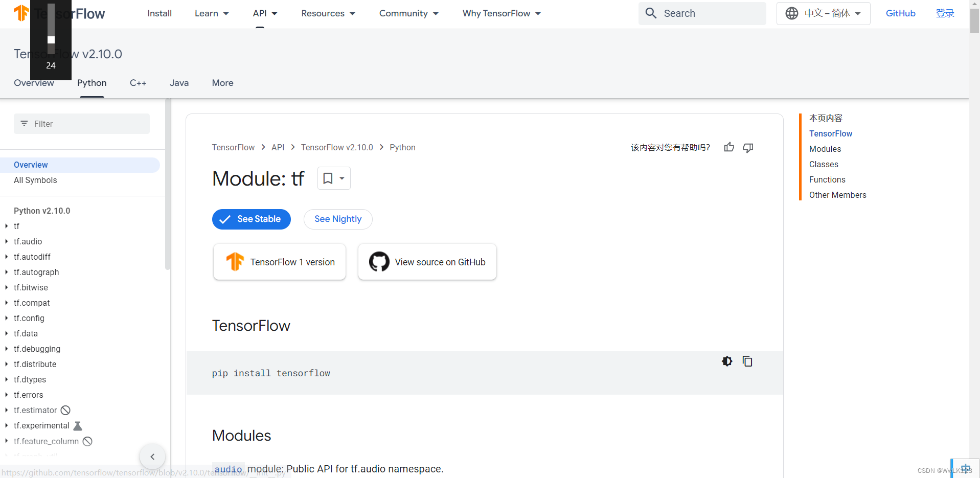980x478 pixels.
Task: Click the filter icon in the Filter box
Action: (25, 123)
